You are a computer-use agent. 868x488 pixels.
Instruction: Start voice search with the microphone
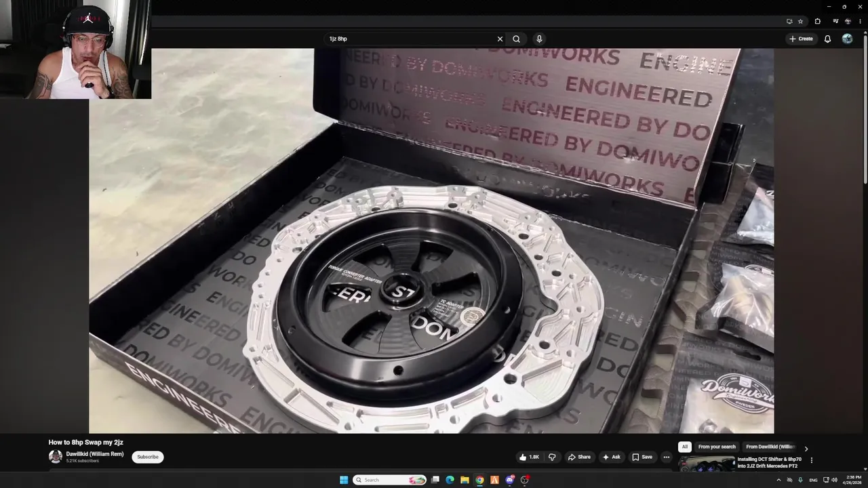click(539, 39)
